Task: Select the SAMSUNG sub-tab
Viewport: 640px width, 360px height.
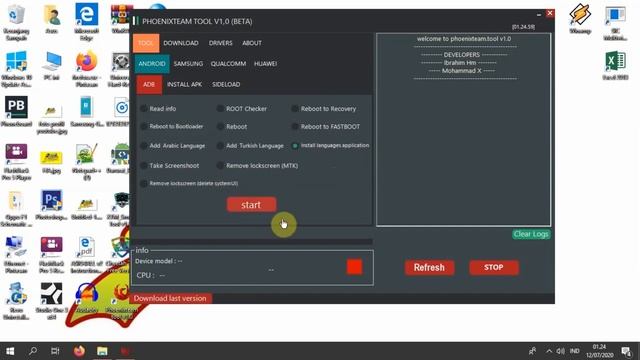Action: point(188,64)
